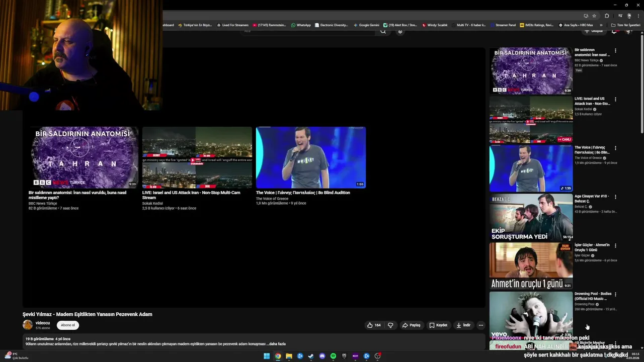Open the Chrome profile avatar

[x=629, y=16]
